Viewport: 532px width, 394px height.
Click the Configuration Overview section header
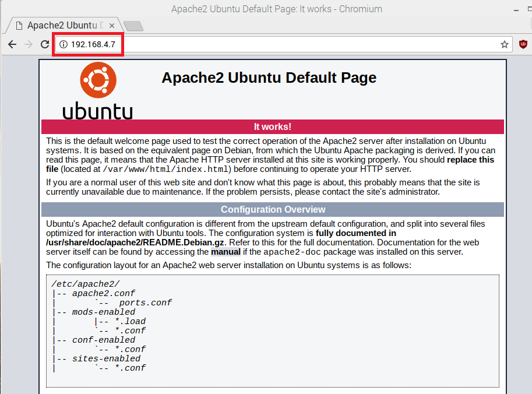point(273,210)
